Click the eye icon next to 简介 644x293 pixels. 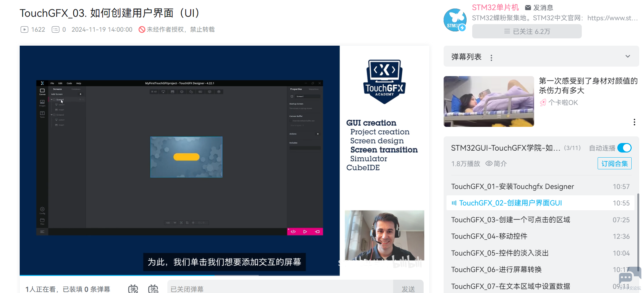click(489, 163)
